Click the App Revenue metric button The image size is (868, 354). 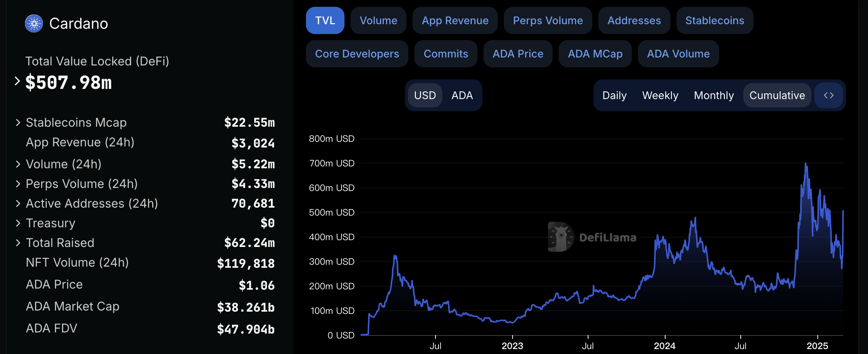[455, 20]
